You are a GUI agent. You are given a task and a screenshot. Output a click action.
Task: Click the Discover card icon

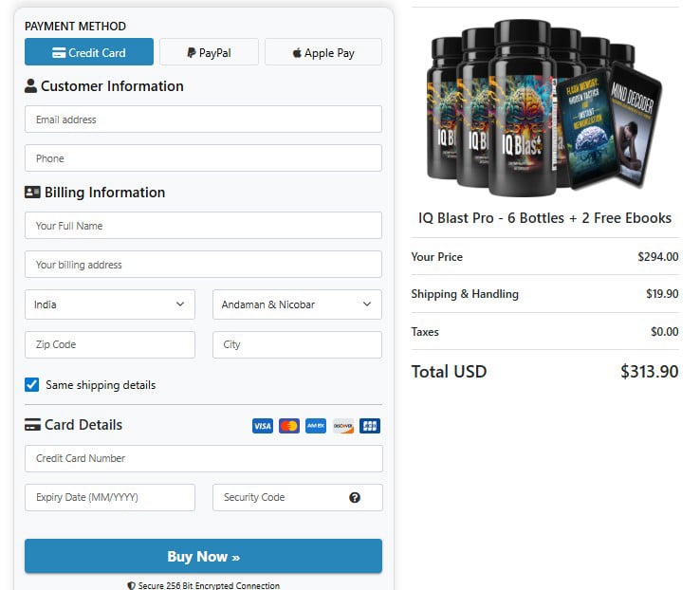pos(343,426)
